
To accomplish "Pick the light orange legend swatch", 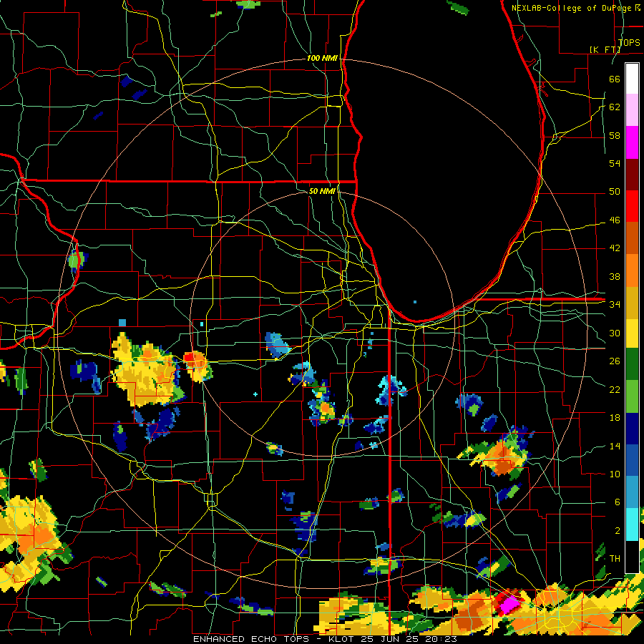I will 632,270.
